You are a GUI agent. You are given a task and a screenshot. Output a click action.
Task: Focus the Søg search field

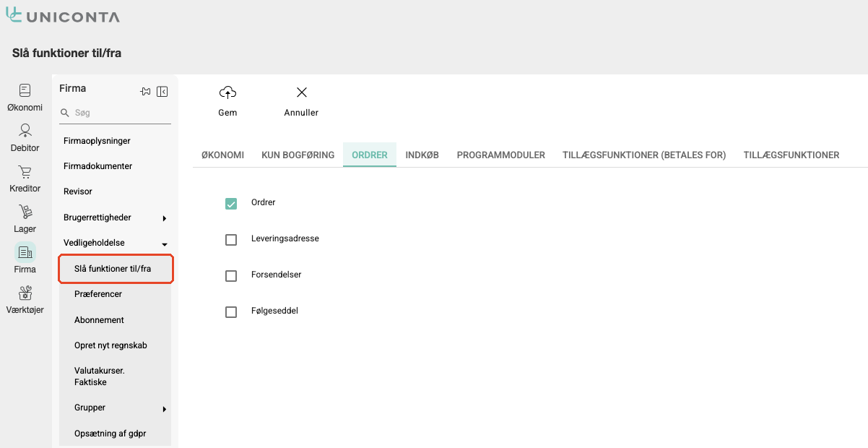(x=116, y=113)
